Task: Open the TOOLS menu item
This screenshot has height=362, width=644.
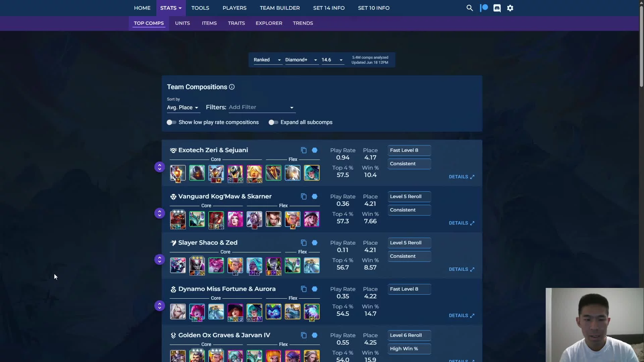Action: 200,8
